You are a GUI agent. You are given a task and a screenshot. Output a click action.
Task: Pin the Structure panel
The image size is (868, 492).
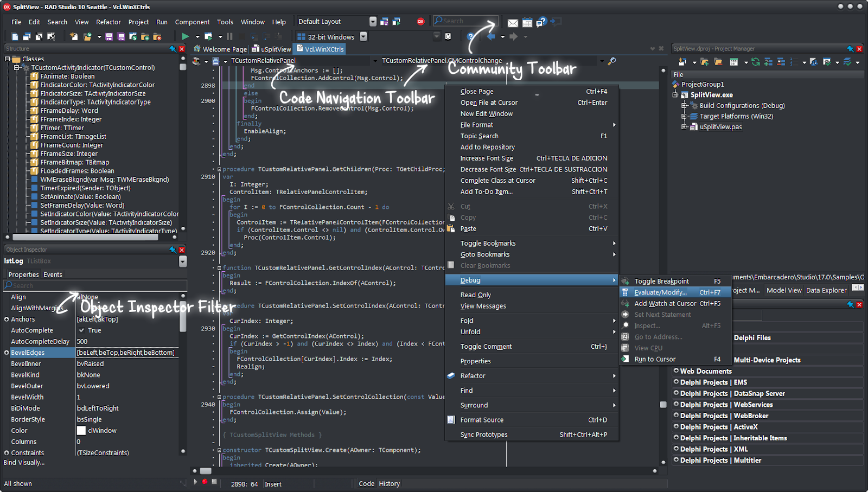pyautogui.click(x=173, y=49)
